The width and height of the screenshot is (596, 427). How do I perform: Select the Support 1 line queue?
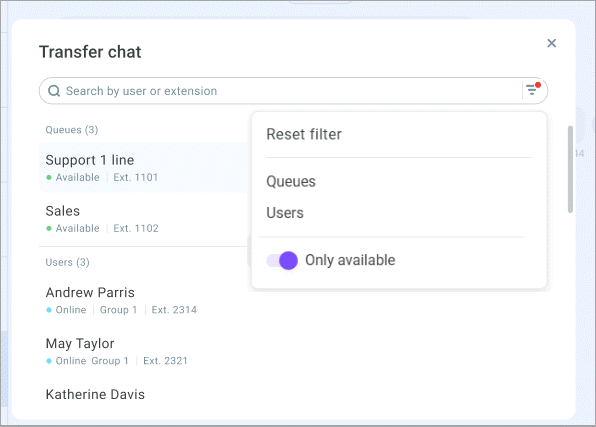point(144,168)
